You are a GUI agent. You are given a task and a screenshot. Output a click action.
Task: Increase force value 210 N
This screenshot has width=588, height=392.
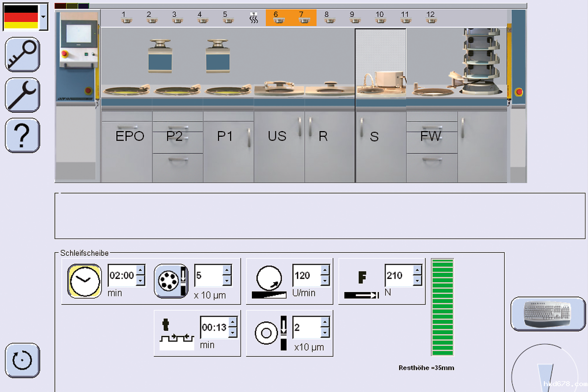click(417, 270)
